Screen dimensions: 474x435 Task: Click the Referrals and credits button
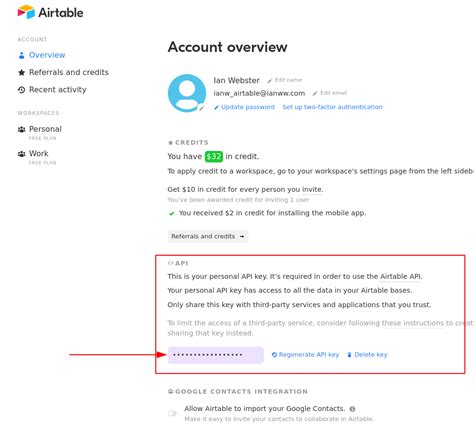tap(208, 236)
